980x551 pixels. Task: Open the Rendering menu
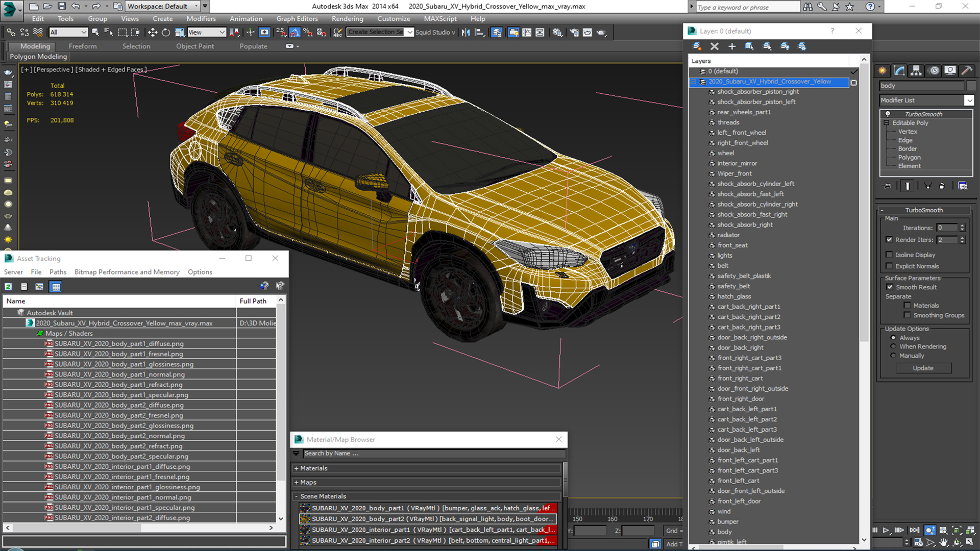click(347, 19)
